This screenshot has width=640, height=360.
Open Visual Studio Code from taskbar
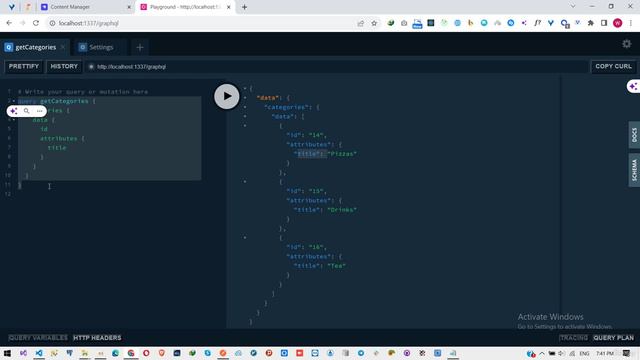39,353
